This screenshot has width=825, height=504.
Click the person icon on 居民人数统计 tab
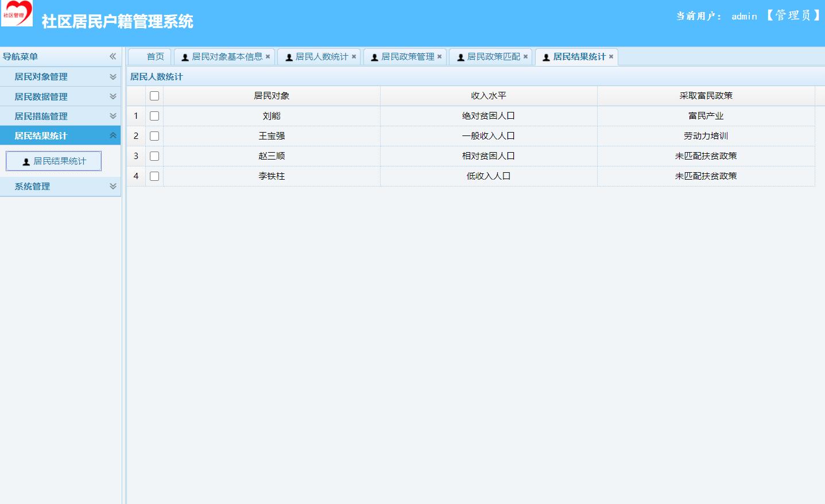(289, 56)
